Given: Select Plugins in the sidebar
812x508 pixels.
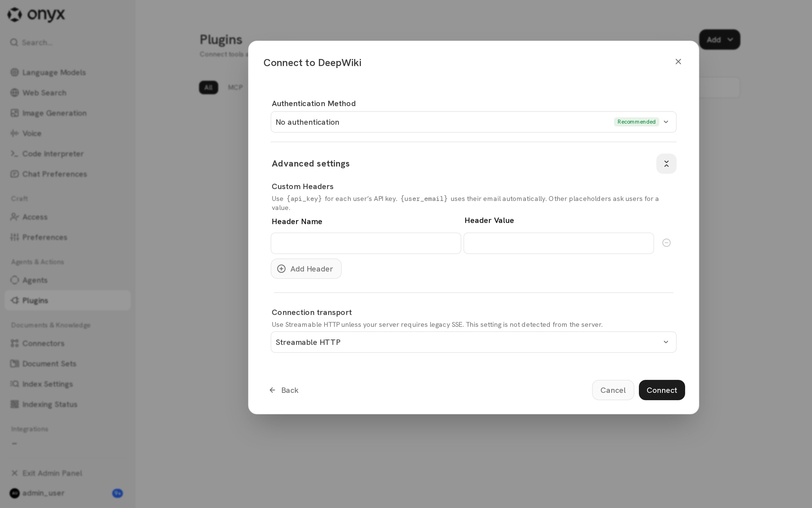Looking at the screenshot, I should click(67, 300).
